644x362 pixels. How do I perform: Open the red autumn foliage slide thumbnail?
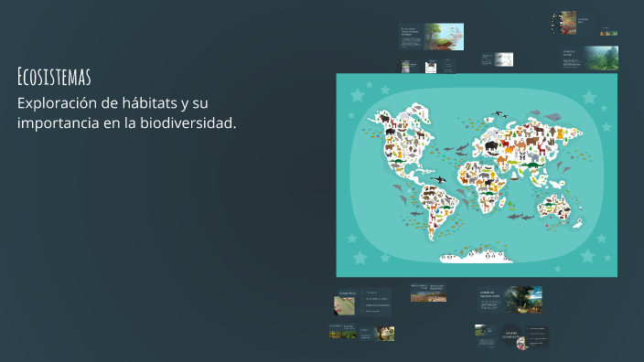click(572, 23)
